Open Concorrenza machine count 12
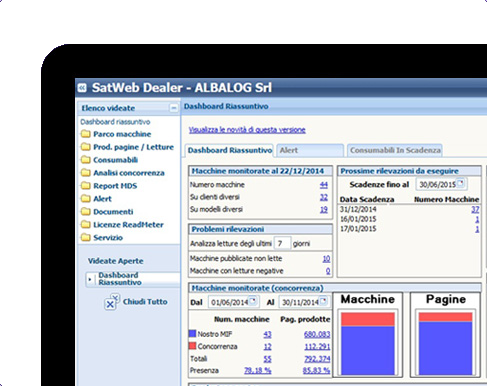The image size is (487, 386). [x=267, y=346]
